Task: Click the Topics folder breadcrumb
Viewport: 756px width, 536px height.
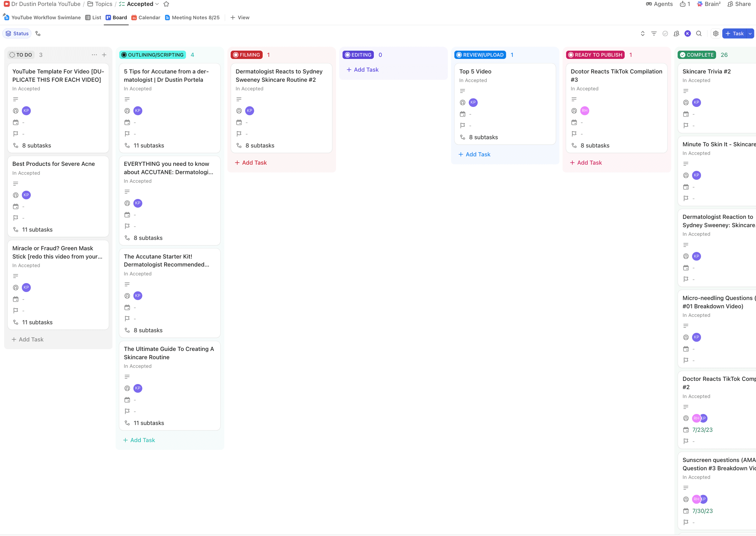Action: pyautogui.click(x=100, y=4)
